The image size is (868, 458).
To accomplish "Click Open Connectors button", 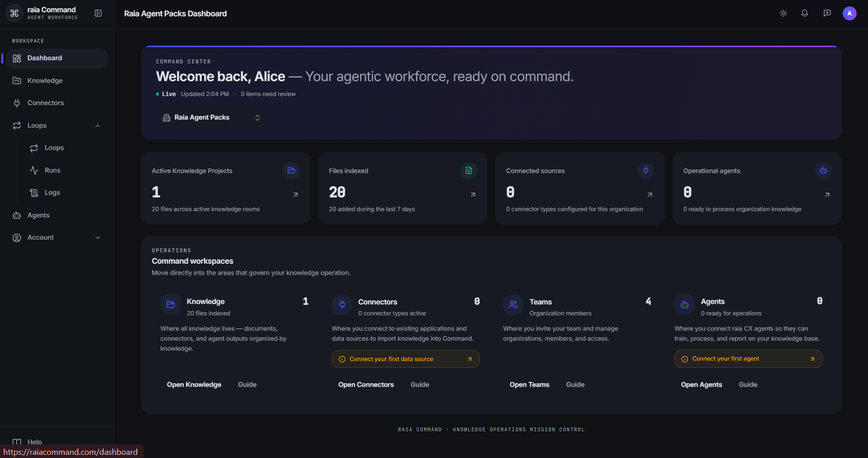I will pos(366,385).
